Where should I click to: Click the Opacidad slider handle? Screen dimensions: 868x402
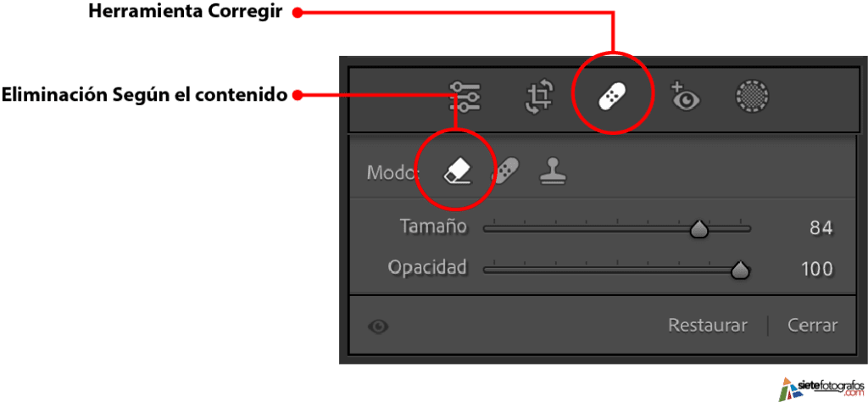740,271
